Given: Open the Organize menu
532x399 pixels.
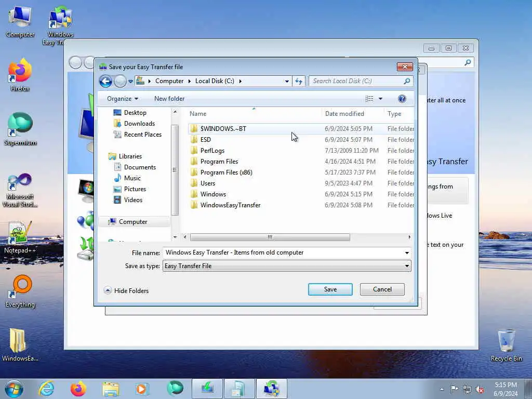Looking at the screenshot, I should 123,99.
